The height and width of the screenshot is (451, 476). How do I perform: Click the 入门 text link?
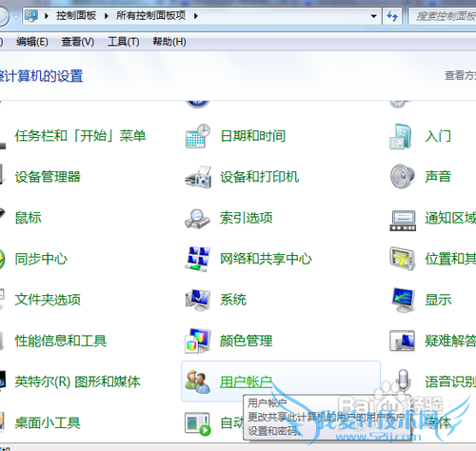pyautogui.click(x=438, y=136)
